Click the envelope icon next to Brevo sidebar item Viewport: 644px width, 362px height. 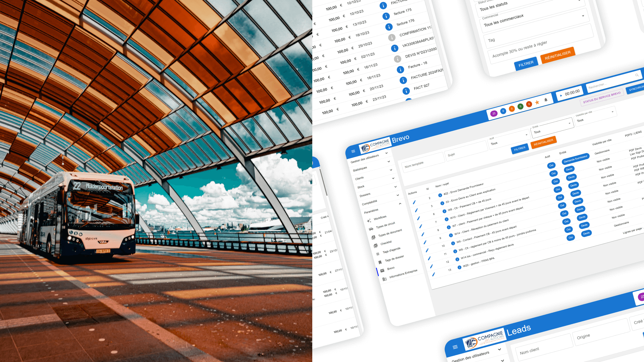382,271
